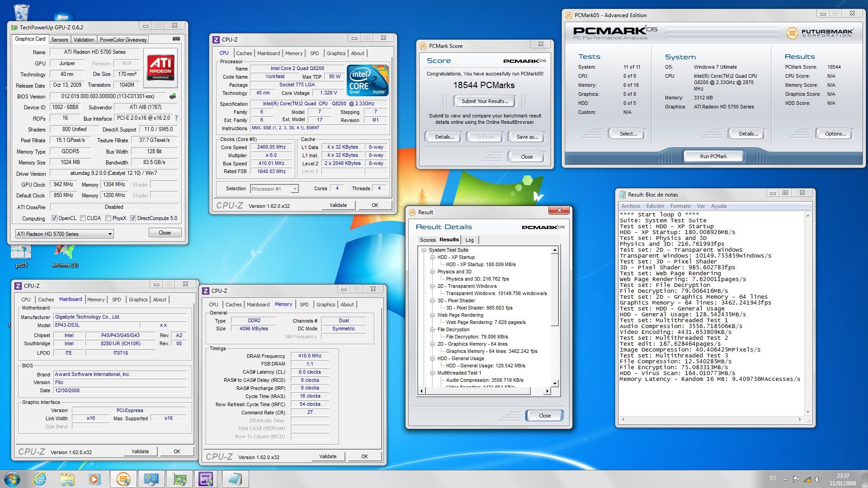Click Options... button in PCMark05

835,134
